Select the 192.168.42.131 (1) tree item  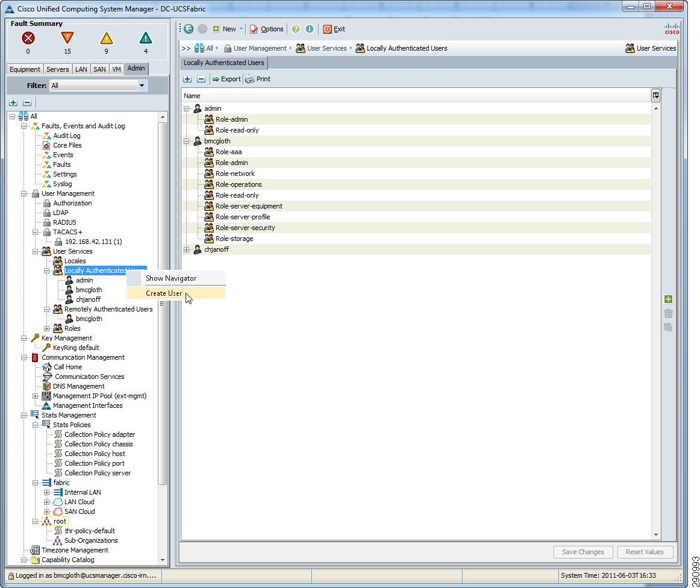[93, 242]
